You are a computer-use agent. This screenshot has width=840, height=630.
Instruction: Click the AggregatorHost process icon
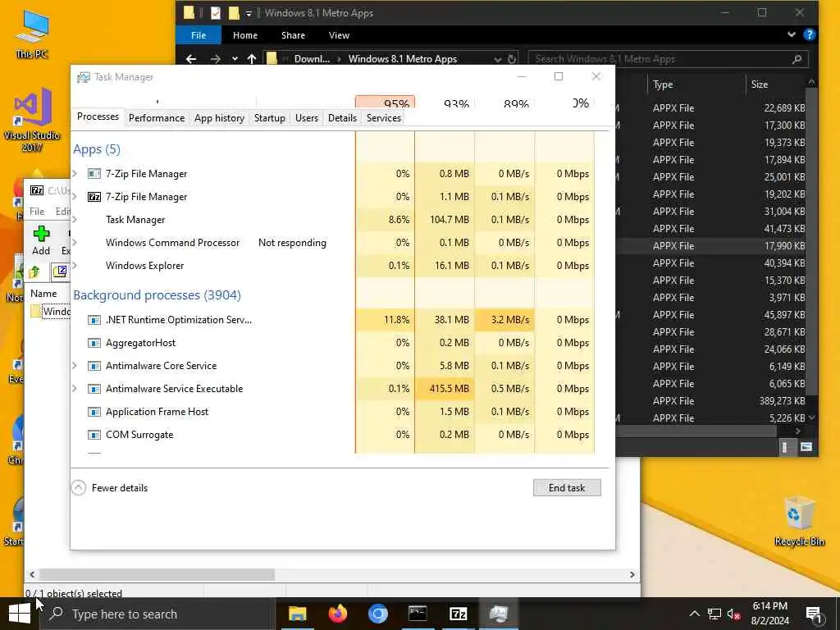click(94, 343)
